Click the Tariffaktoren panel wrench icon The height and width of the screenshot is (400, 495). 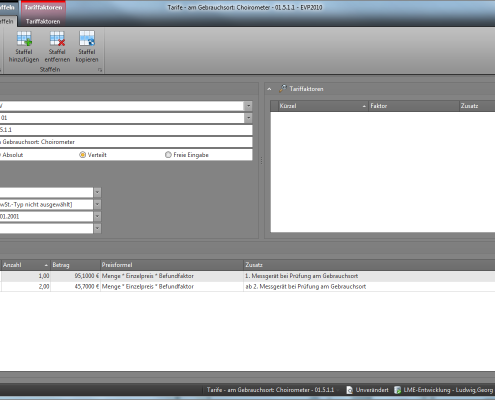pyautogui.click(x=283, y=89)
